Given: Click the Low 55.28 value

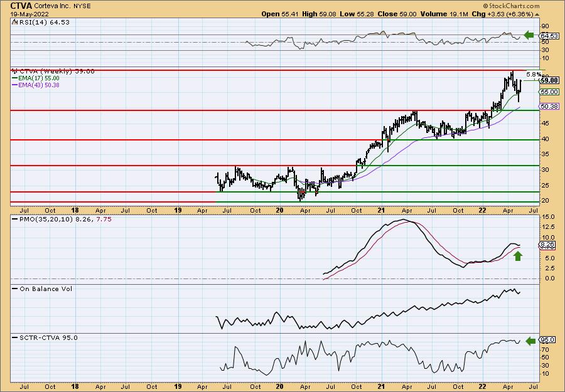Looking at the screenshot, I should pos(356,14).
